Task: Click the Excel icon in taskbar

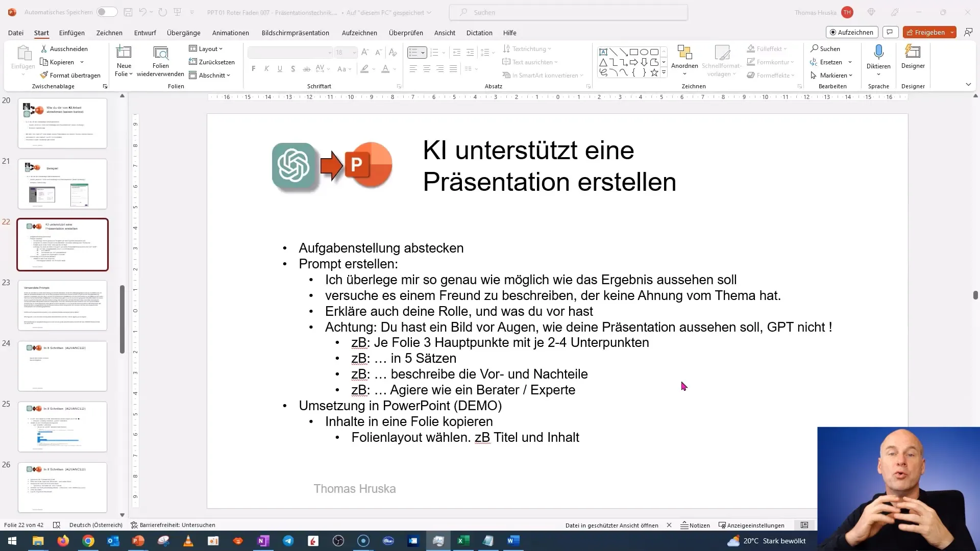Action: [463, 541]
